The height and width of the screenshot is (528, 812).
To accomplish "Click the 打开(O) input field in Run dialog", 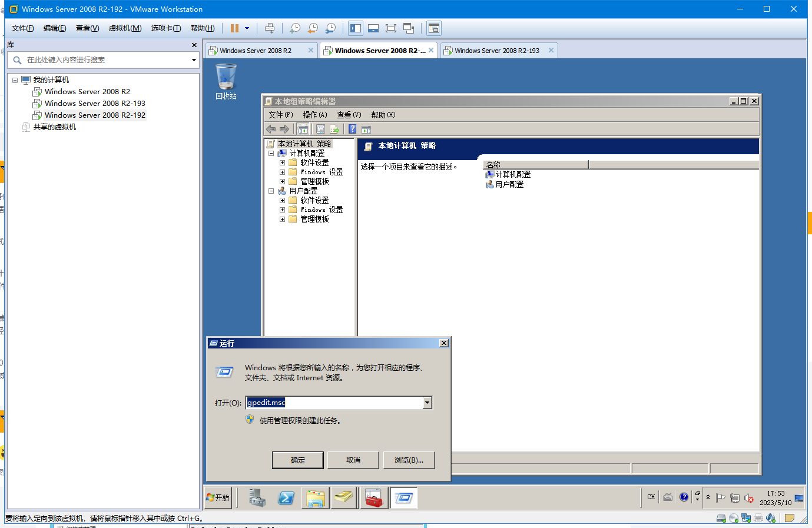I will tap(334, 403).
